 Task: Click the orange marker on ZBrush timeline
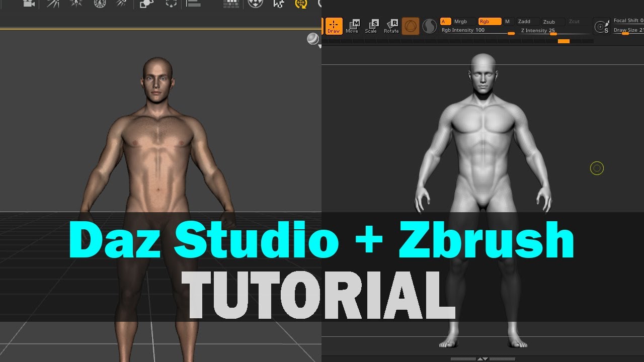pyautogui.click(x=563, y=41)
